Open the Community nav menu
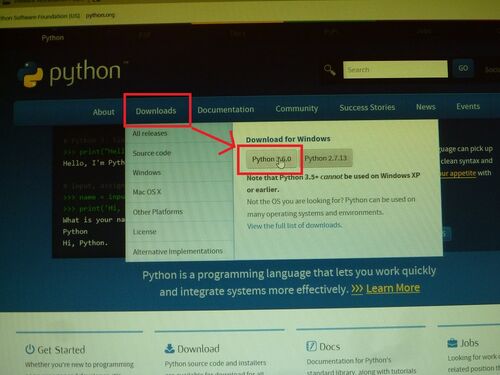 pos(297,108)
